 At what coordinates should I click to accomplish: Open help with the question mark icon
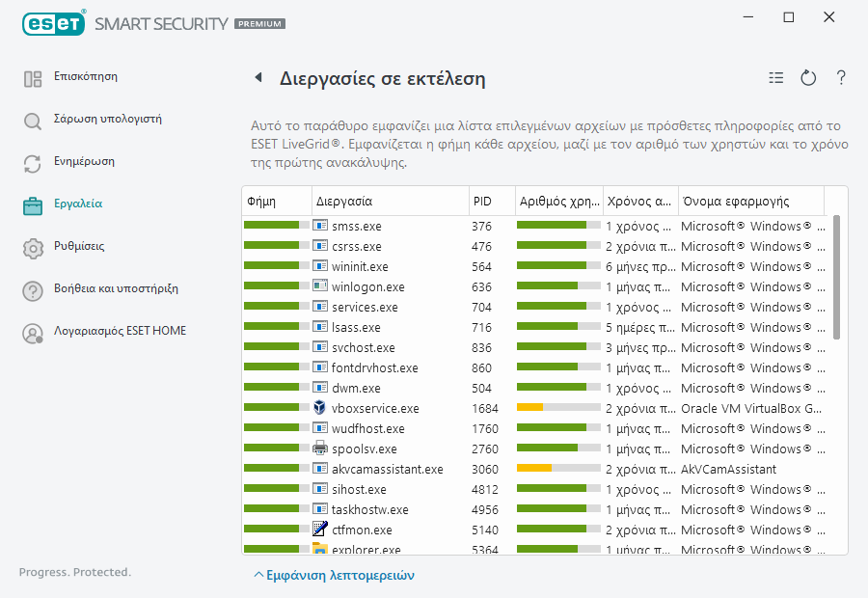(841, 78)
